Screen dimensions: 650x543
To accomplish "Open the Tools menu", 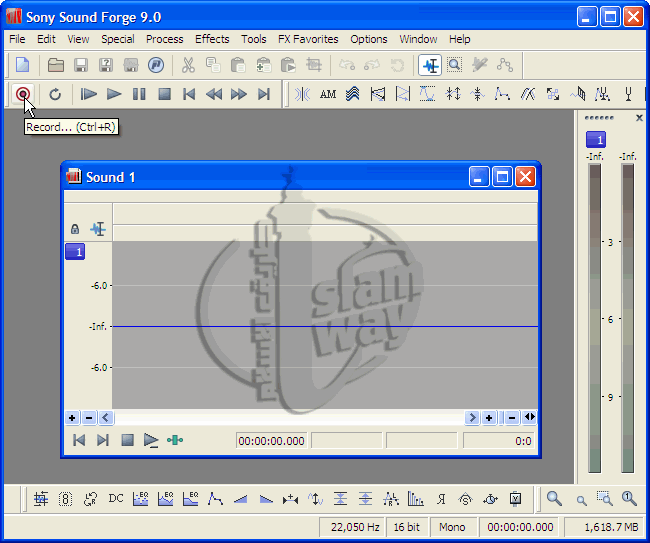I will [254, 39].
